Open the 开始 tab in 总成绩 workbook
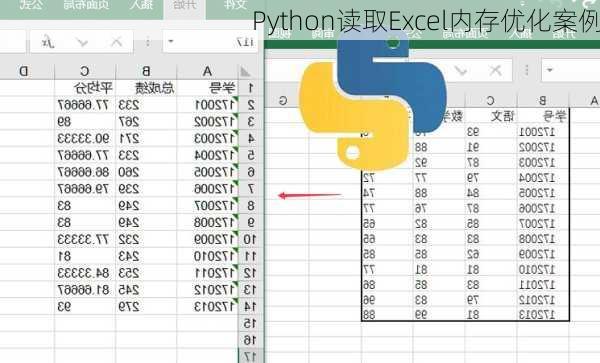Viewport: 600px width, 363px height. [185, 5]
